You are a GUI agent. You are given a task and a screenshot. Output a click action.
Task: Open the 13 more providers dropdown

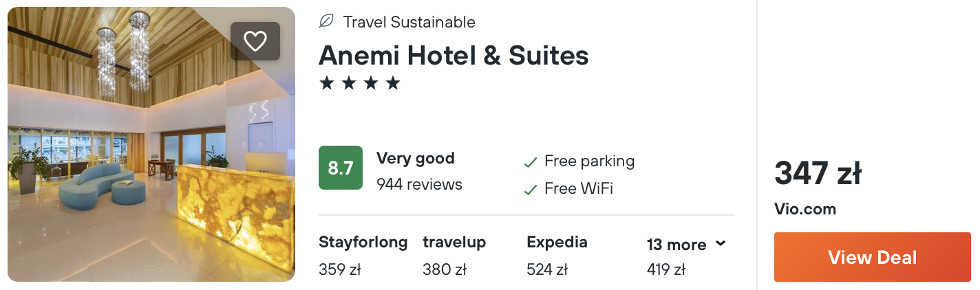677,245
